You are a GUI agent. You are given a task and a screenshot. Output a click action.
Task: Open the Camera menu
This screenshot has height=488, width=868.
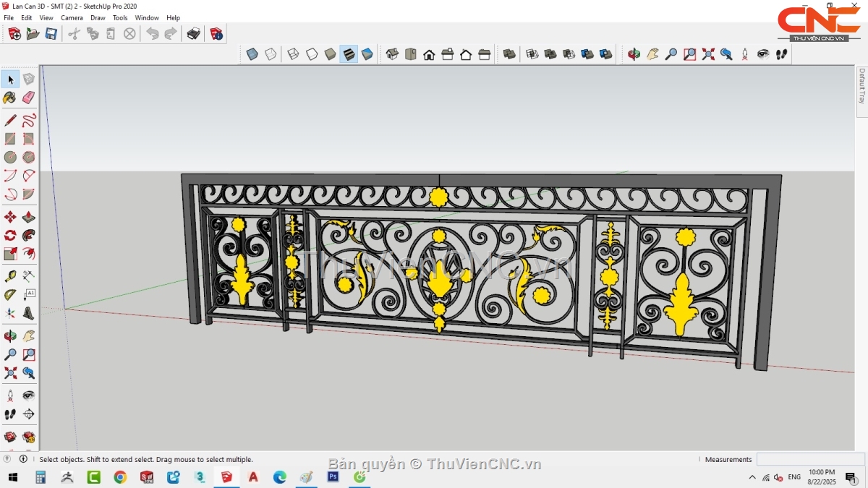coord(72,17)
